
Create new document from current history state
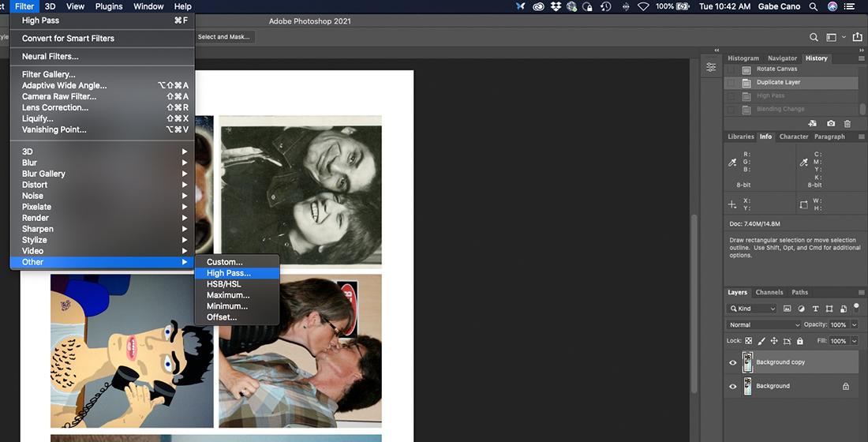pos(813,124)
